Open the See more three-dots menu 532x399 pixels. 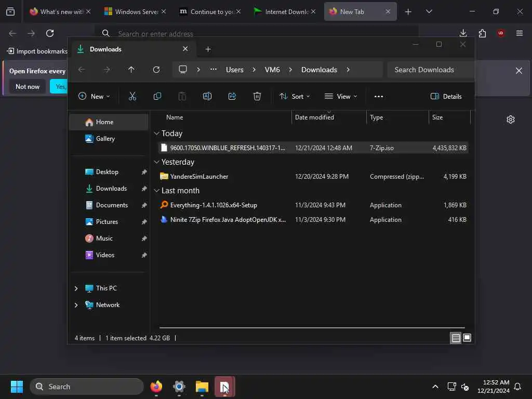[379, 96]
